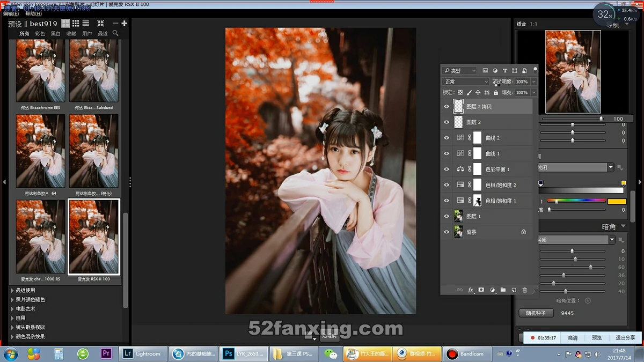This screenshot has height=362, width=644.
Task: Add layer style fx button
Action: [x=471, y=290]
